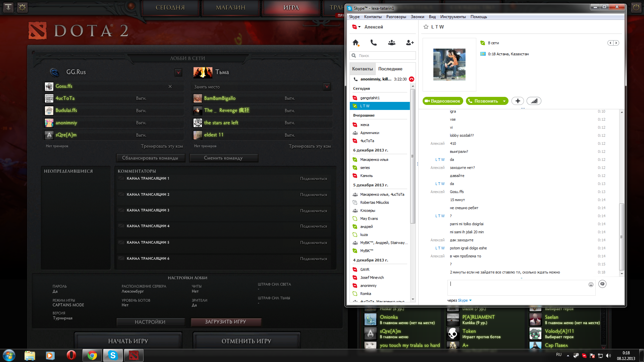The width and height of the screenshot is (644, 362).
Task: Remove Gosu.ffs with the X icon
Action: point(170,86)
